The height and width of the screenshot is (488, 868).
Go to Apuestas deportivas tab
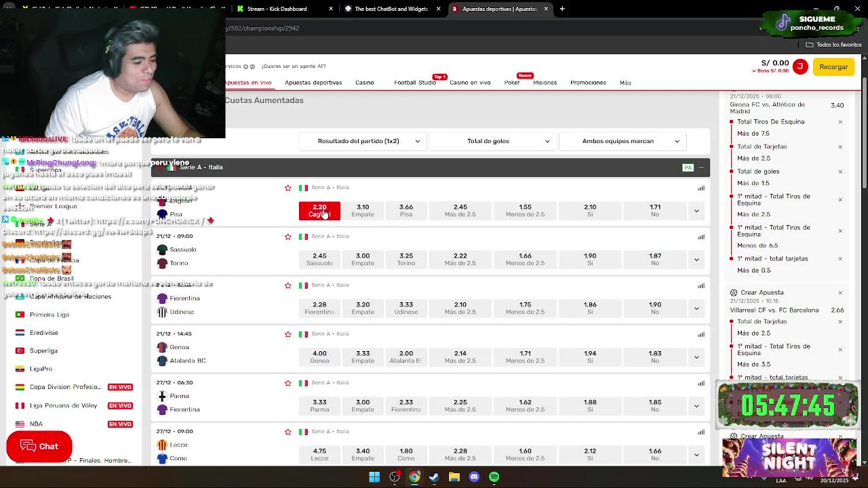tap(313, 83)
